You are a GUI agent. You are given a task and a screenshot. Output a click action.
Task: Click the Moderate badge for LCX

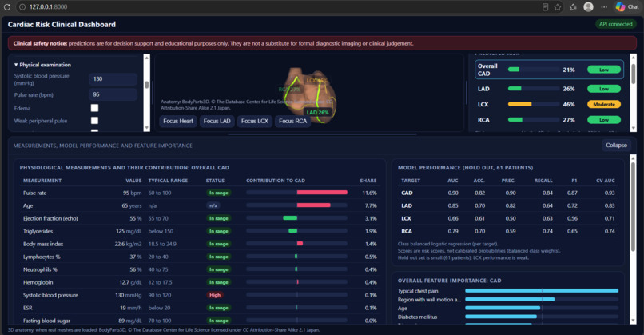pos(604,105)
